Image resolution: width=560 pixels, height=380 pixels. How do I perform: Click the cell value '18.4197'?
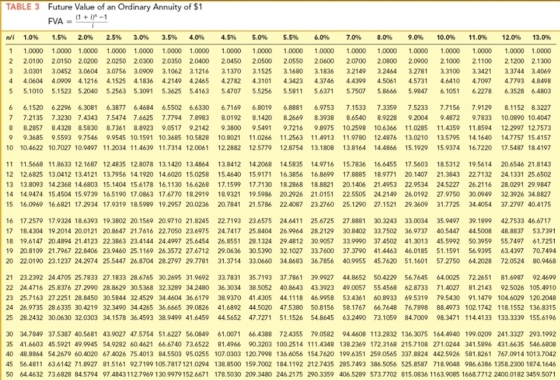click(539, 148)
